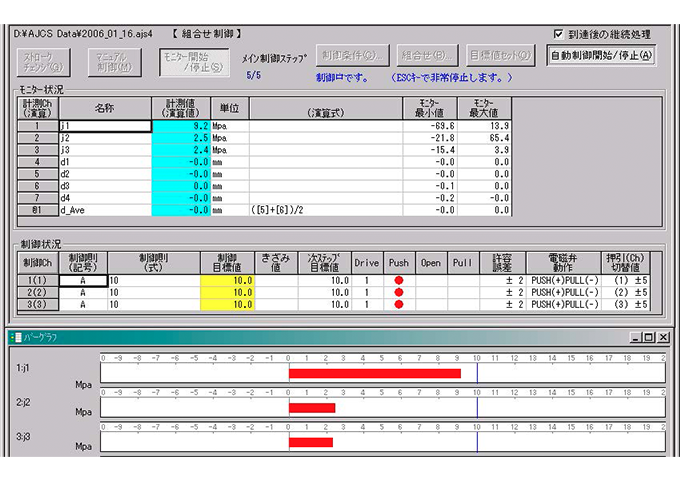Screen dimensions: 680x480
Task: Select the d1 name cell
Action: pyautogui.click(x=105, y=162)
